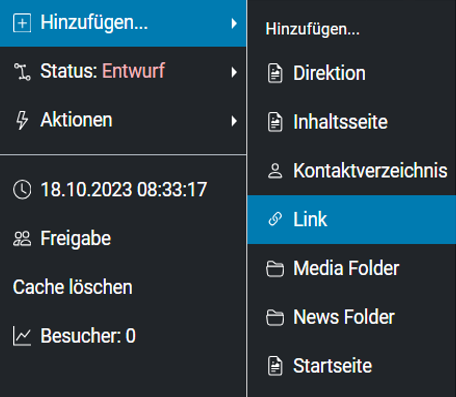The height and width of the screenshot is (397, 456).
Task: Click the people icon next to Freigabe
Action: [x=22, y=238]
